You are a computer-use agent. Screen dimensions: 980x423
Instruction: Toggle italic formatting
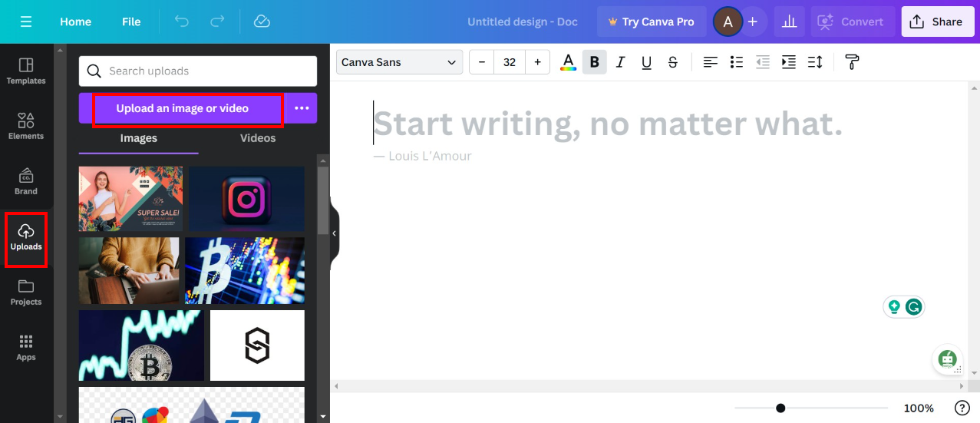coord(621,62)
